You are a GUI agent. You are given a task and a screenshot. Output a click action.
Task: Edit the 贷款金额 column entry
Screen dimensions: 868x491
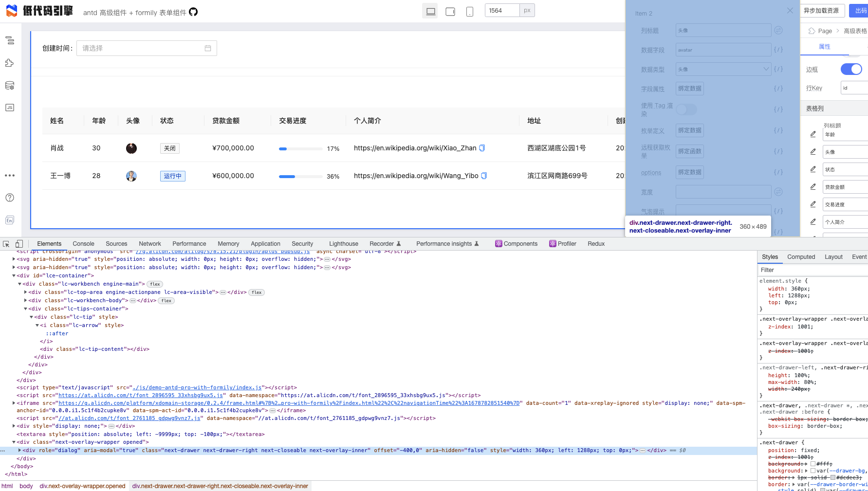coord(813,186)
